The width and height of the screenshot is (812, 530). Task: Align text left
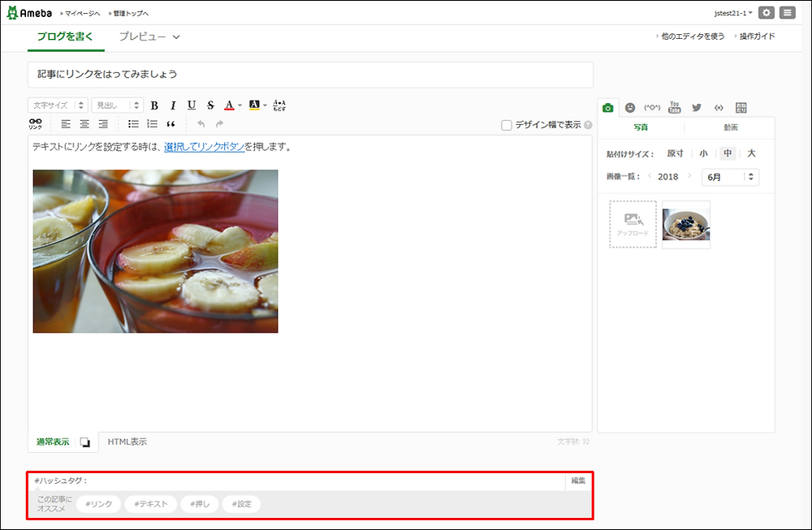click(66, 123)
